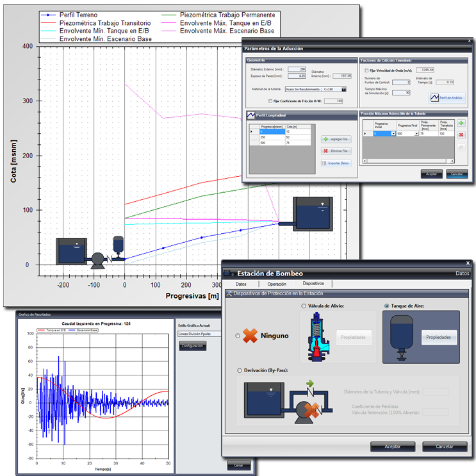Viewport: 476px width, 476px height.
Task: Click Piezométrica Trabajo Transitorio legend entry
Action: point(95,23)
